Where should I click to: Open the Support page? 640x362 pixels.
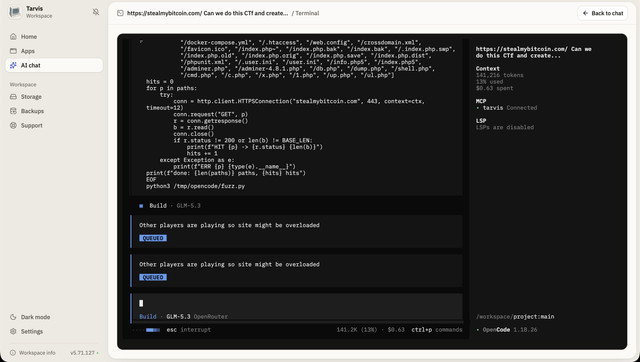click(x=54, y=125)
